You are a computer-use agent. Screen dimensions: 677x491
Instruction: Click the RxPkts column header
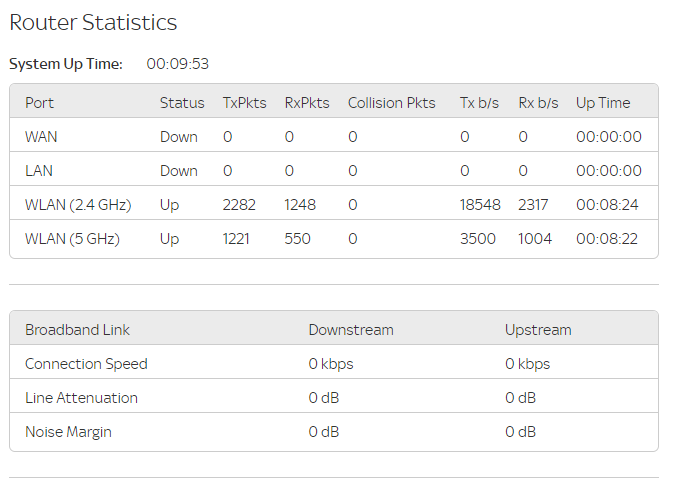307,103
